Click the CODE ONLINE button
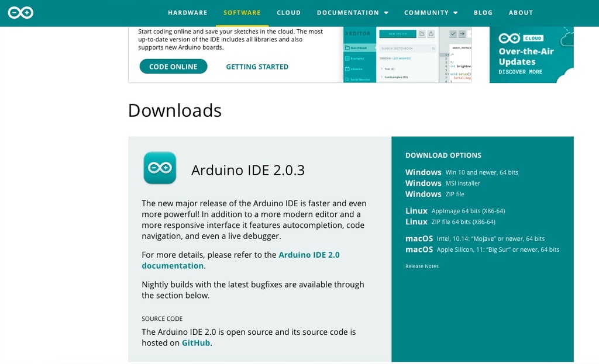The width and height of the screenshot is (599, 364). coord(173,67)
